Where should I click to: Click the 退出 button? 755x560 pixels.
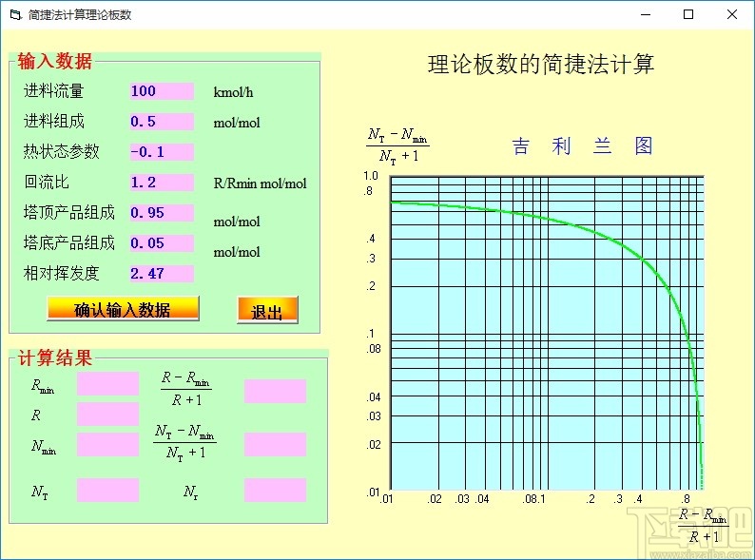267,310
